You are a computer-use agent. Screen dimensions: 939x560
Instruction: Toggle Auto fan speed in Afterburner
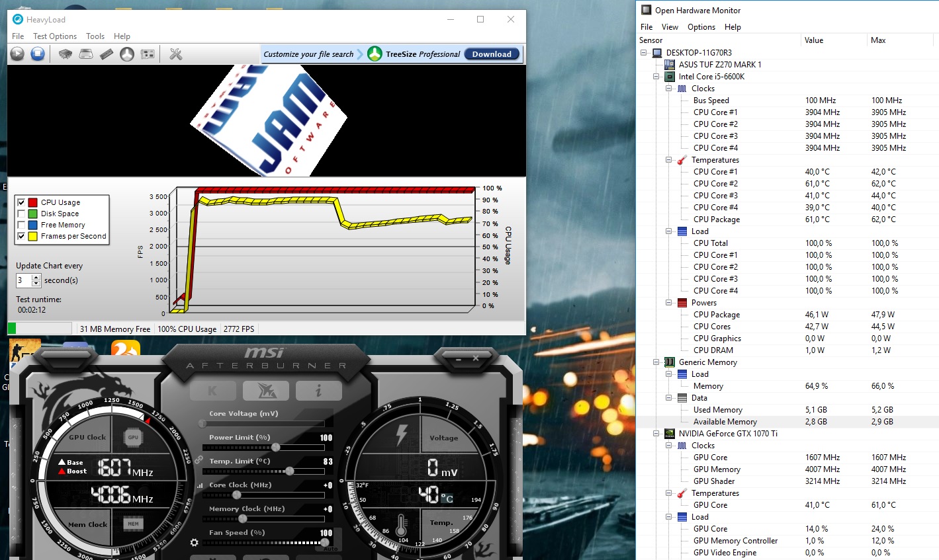coord(331,549)
